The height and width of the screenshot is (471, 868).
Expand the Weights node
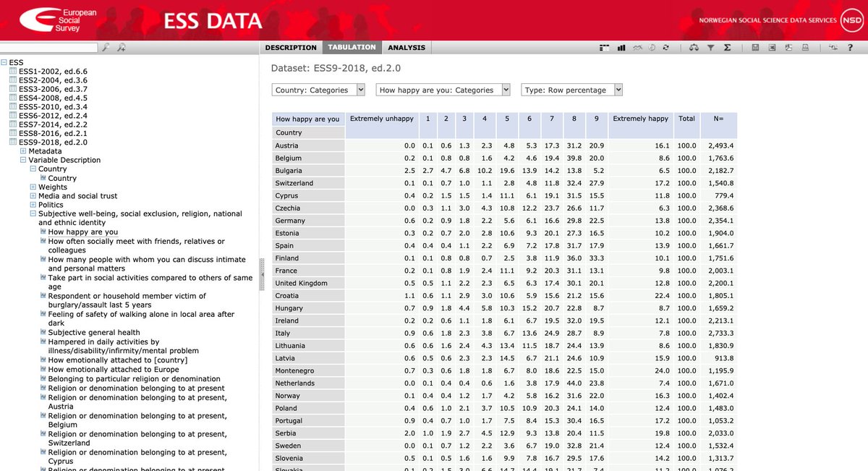(x=33, y=187)
